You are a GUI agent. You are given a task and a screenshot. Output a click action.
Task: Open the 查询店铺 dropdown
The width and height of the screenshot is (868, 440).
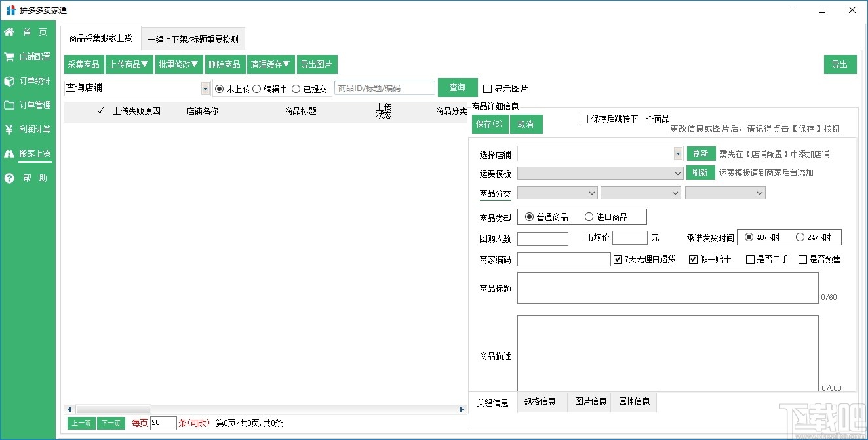[x=205, y=87]
